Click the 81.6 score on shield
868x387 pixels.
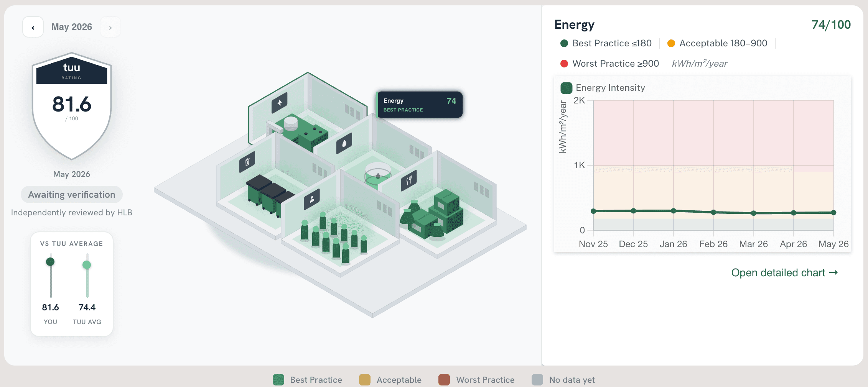72,104
